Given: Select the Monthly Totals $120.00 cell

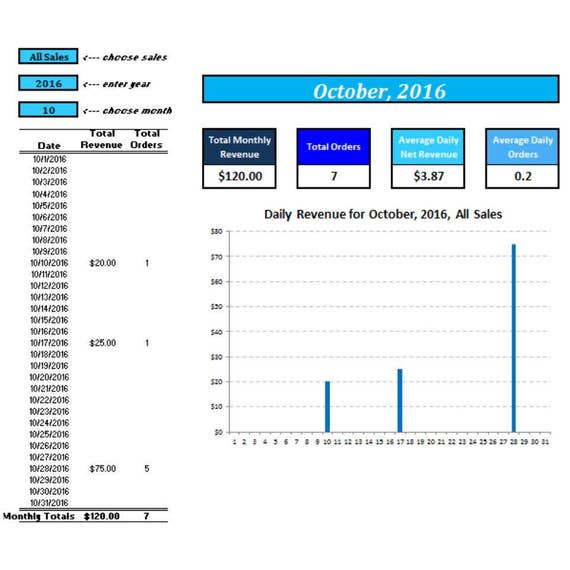Looking at the screenshot, I should point(102,516).
